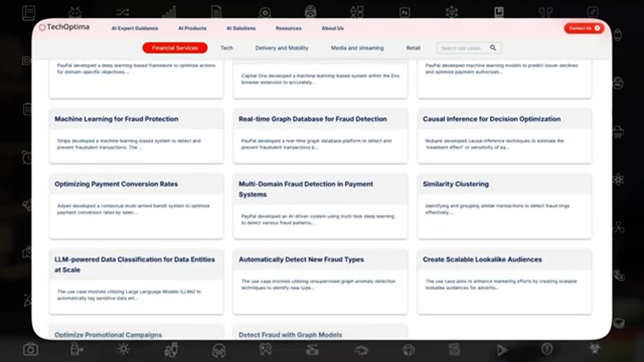Click 'PayPal developed an AI-driven system' description
The width and height of the screenshot is (644, 362).
[317, 220]
